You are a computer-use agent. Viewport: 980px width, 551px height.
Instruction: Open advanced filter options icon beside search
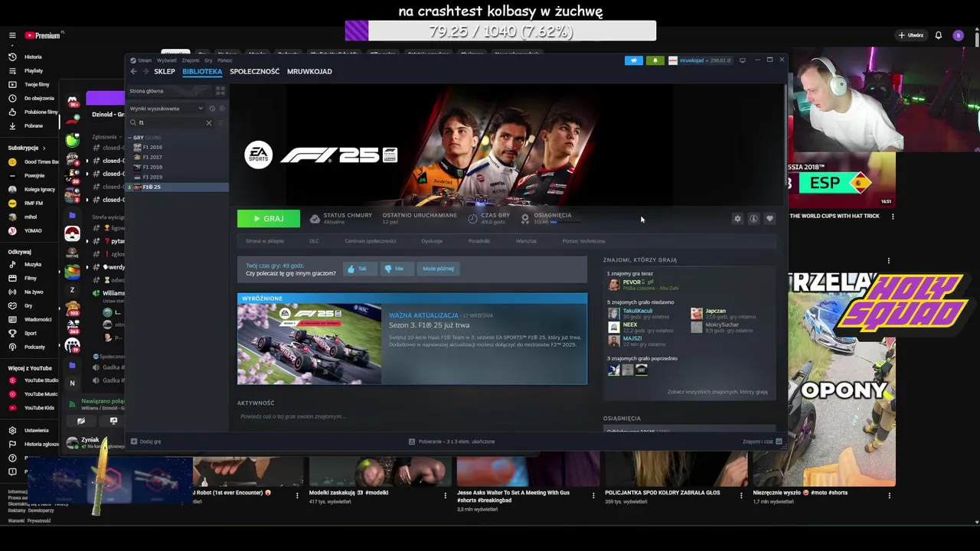pos(221,122)
